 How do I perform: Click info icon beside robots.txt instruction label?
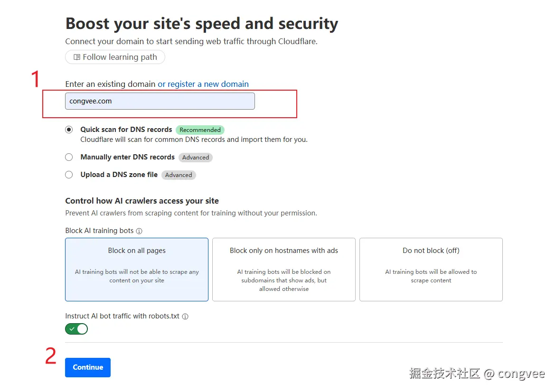point(185,317)
